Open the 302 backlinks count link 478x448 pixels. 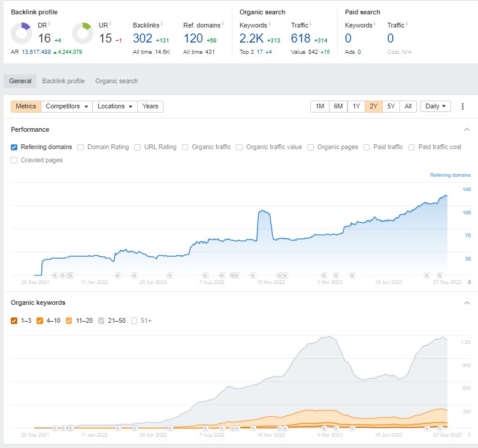tap(143, 38)
